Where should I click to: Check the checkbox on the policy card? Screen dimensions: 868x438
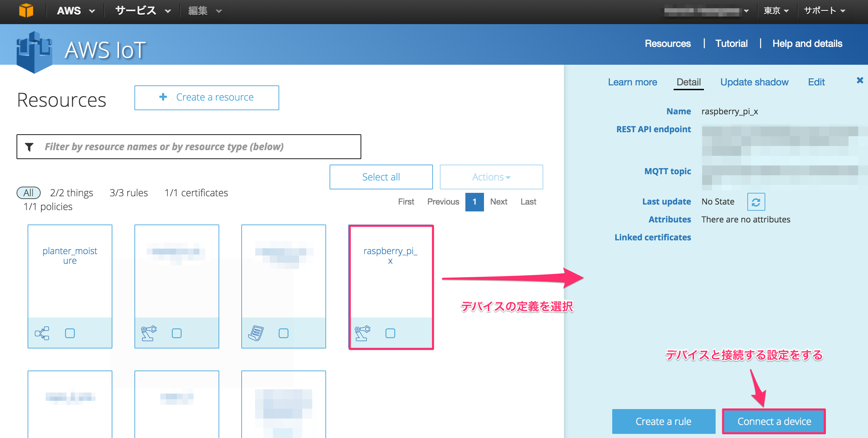pos(284,333)
